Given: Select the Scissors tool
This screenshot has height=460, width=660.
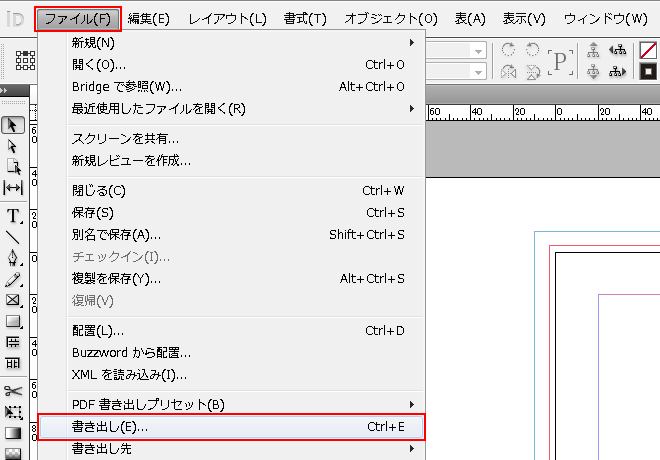Looking at the screenshot, I should (x=14, y=391).
